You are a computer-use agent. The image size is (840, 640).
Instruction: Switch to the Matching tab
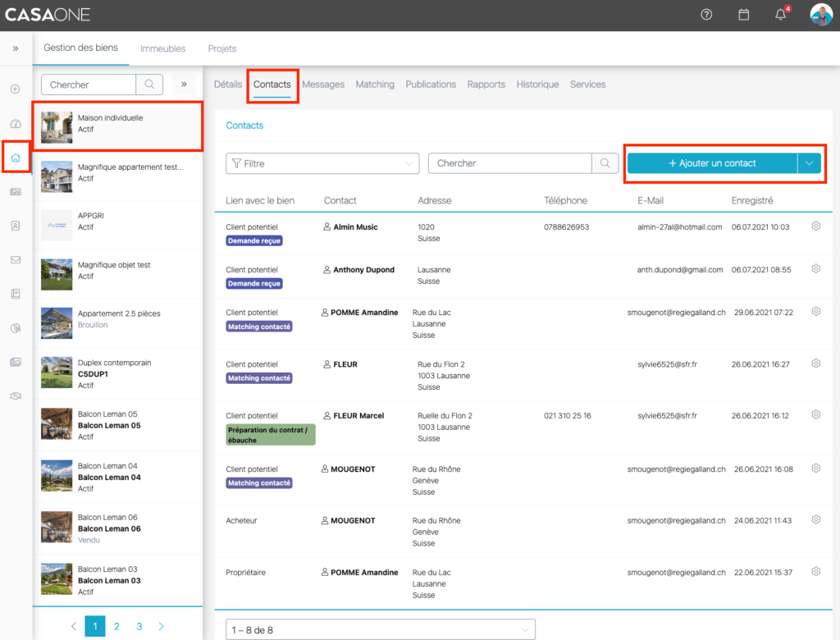[375, 85]
